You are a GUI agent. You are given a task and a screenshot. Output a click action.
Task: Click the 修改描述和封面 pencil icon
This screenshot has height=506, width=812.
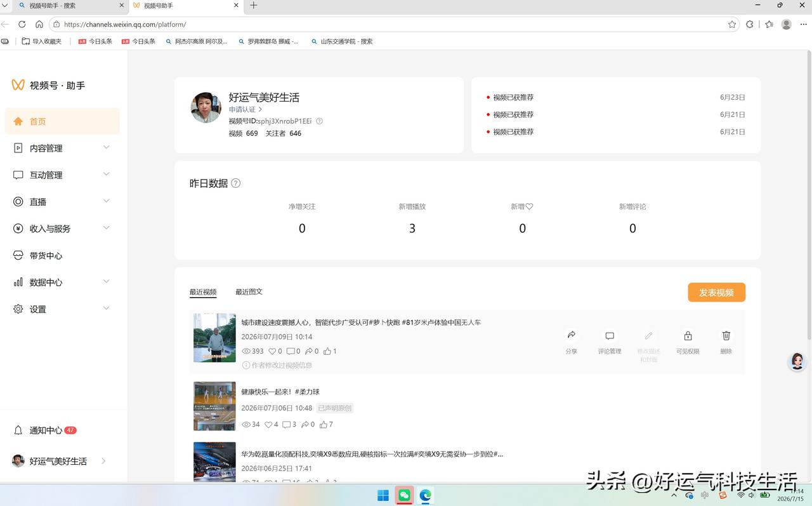click(x=649, y=336)
